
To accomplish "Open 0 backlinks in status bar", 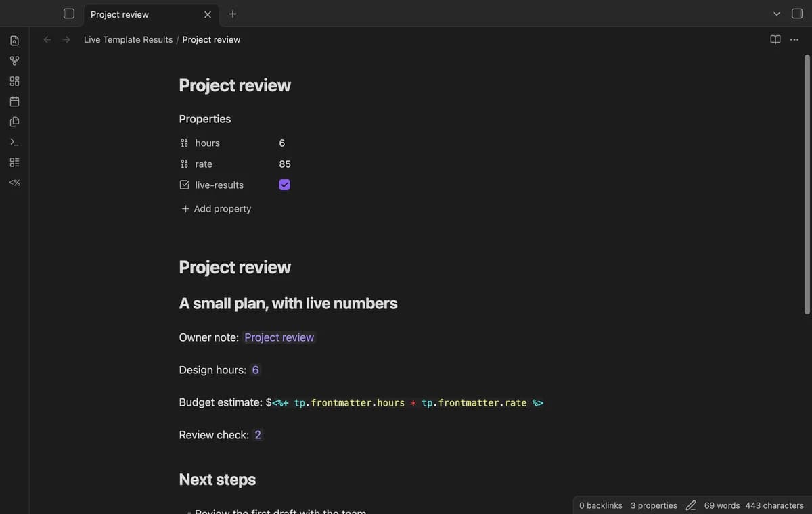I will pyautogui.click(x=601, y=505).
